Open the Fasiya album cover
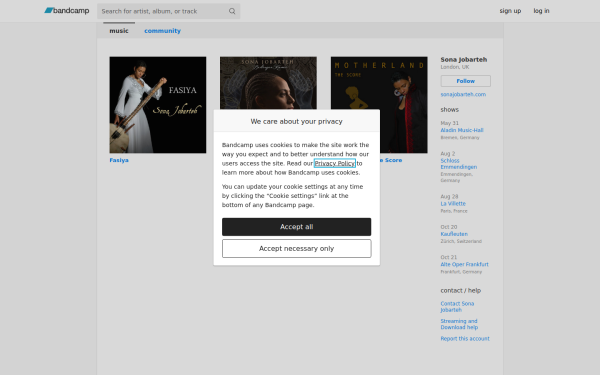600x375 pixels. [x=158, y=105]
